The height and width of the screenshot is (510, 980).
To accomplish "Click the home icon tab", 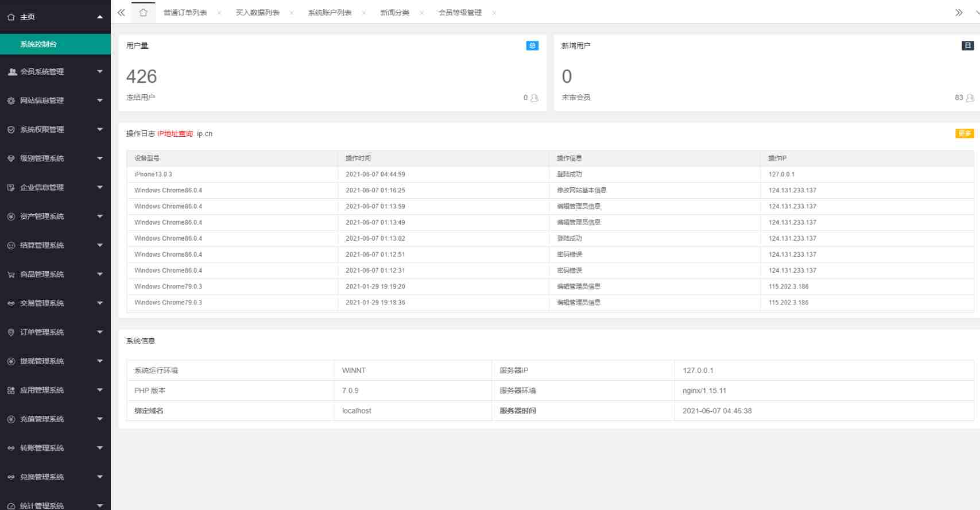I will 143,13.
